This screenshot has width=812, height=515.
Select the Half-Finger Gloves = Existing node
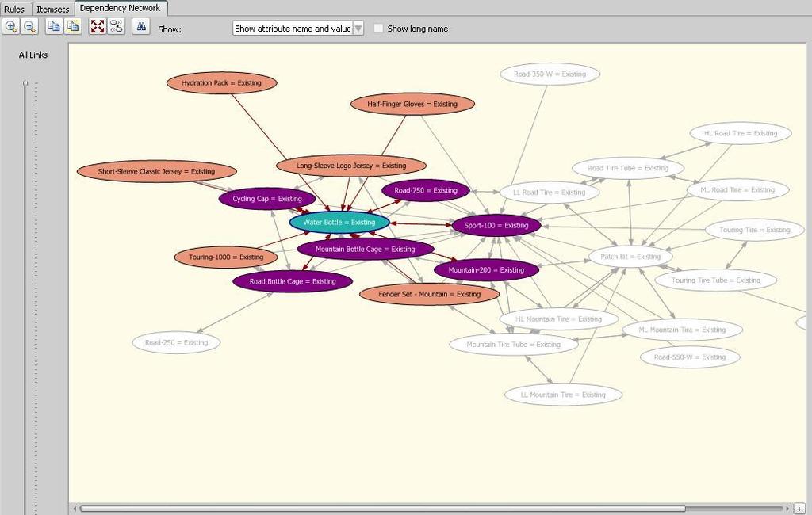pos(412,104)
